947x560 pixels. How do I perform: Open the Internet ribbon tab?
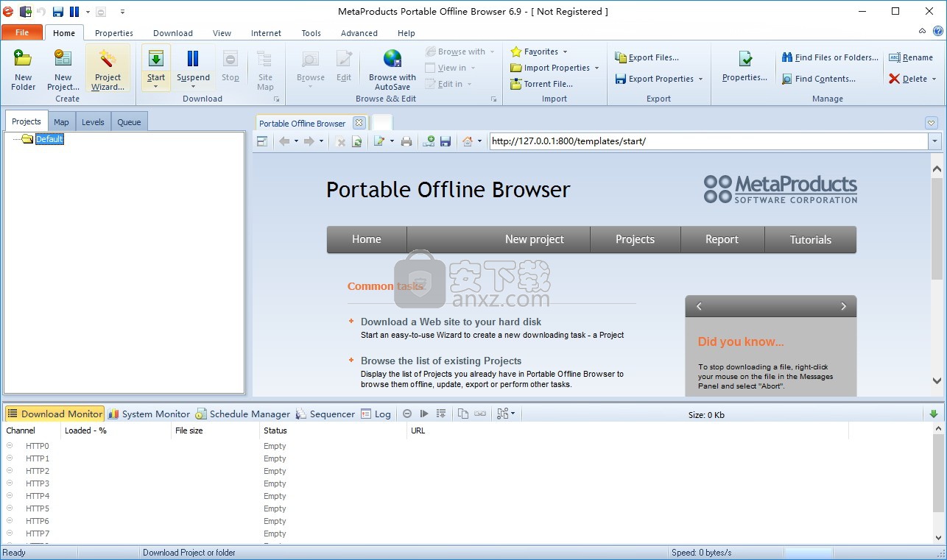pyautogui.click(x=266, y=33)
